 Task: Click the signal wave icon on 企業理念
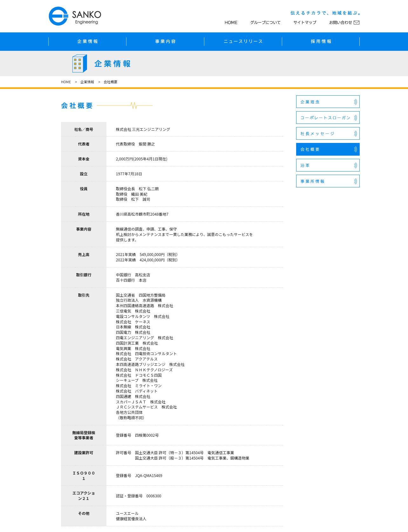point(355,102)
